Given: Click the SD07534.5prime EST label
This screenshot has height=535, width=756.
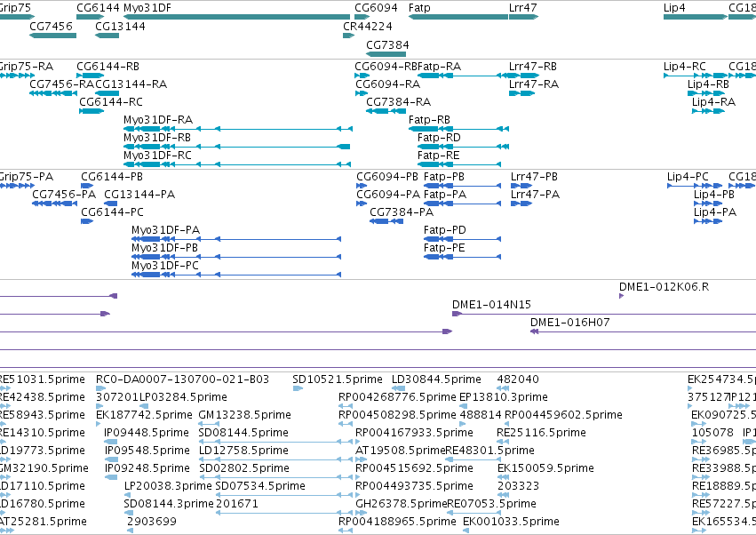Looking at the screenshot, I should (x=260, y=486).
